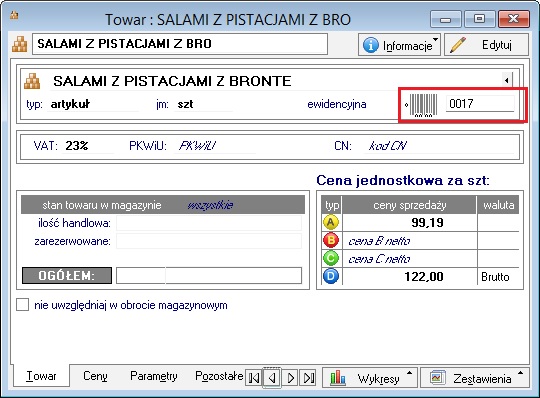Click the OGÓŁEM total field
Image resolution: width=540 pixels, height=398 pixels.
pyautogui.click(x=209, y=276)
